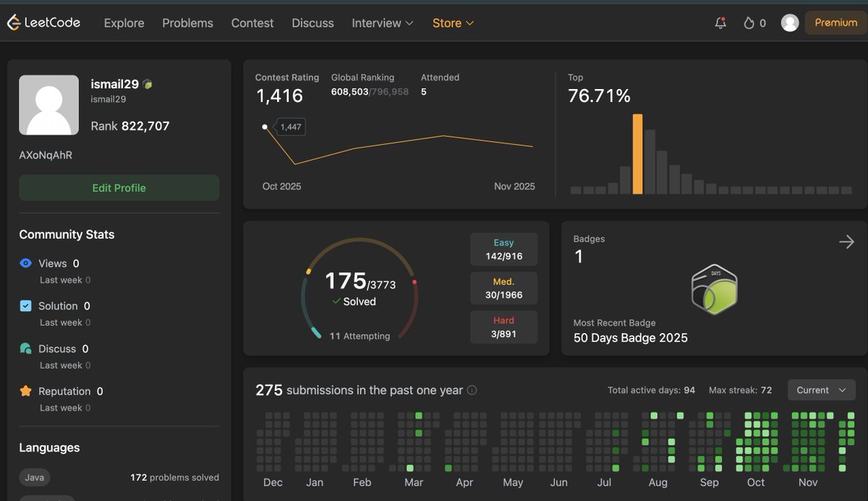The height and width of the screenshot is (501, 868).
Task: Click the Languages heading
Action: click(x=49, y=447)
